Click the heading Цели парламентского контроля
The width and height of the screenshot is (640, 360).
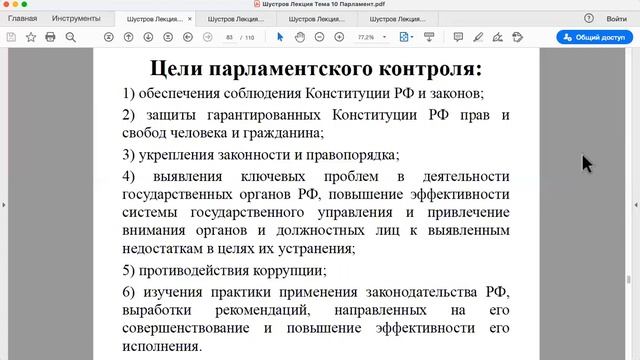coord(316,68)
